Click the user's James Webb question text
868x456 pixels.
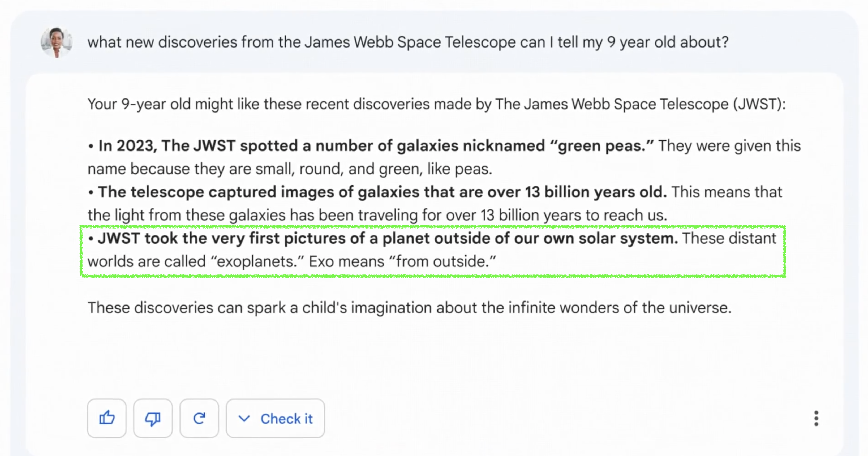408,42
